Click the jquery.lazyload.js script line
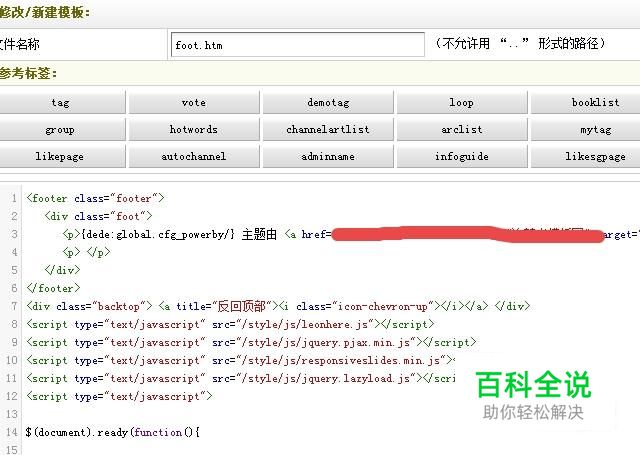 click(241, 378)
